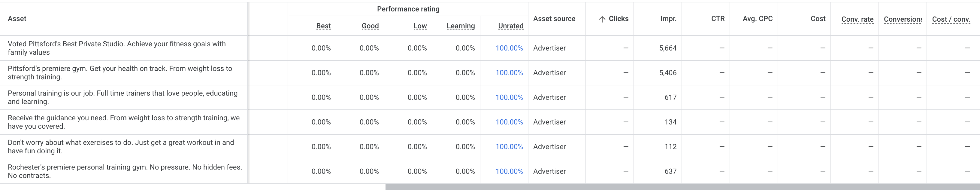Sort by the Unrated performance column

pyautogui.click(x=510, y=26)
